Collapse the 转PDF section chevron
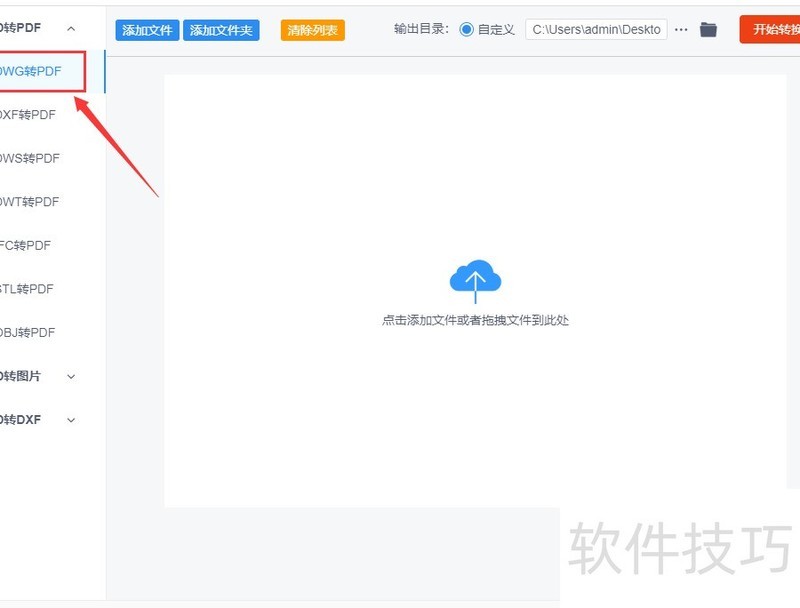800x608 pixels. click(x=71, y=29)
